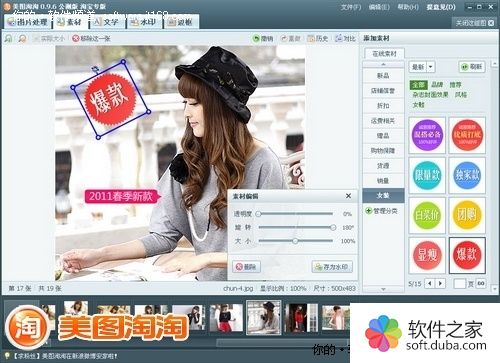Adjust the 大小 size slider handle
500x363 pixels.
pos(295,241)
